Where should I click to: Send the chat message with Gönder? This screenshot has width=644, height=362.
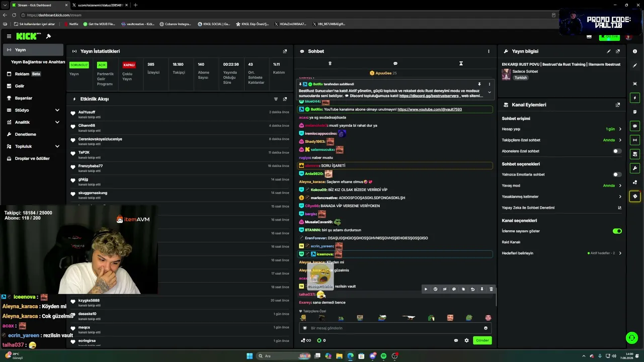pyautogui.click(x=482, y=340)
